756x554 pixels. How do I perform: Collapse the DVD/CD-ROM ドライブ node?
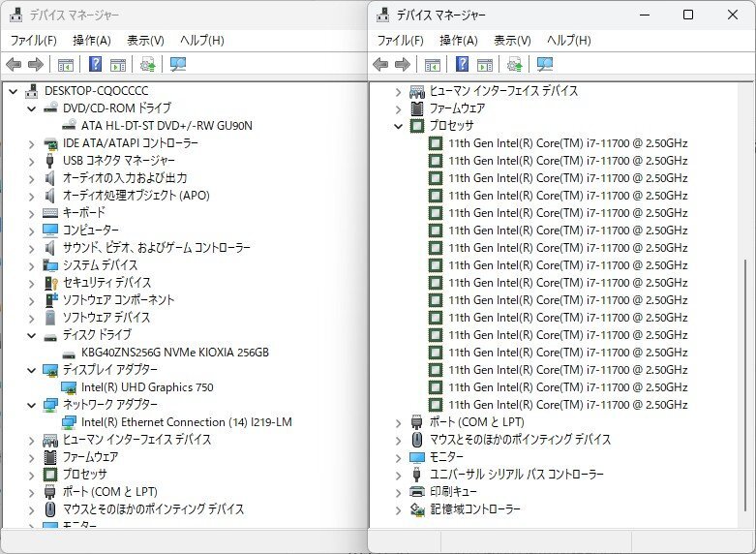pyautogui.click(x=32, y=108)
